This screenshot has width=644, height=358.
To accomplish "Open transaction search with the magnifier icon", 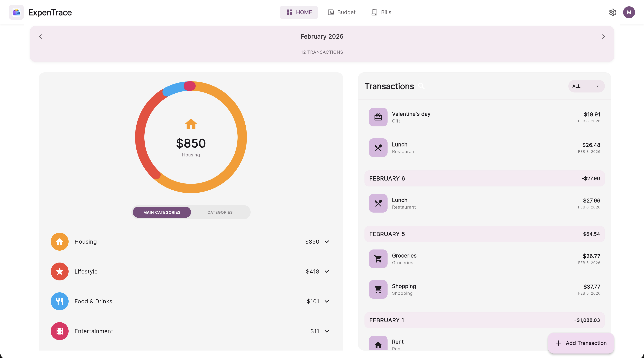I will click(422, 86).
